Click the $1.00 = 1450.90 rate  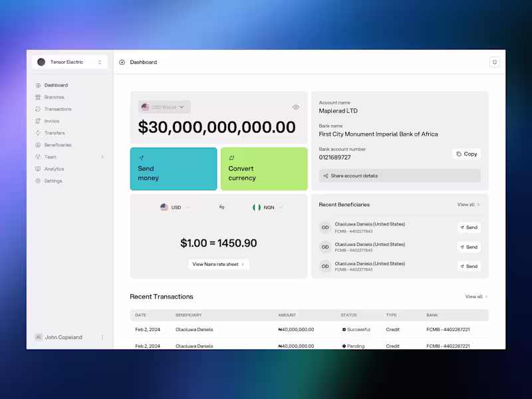[x=219, y=243]
